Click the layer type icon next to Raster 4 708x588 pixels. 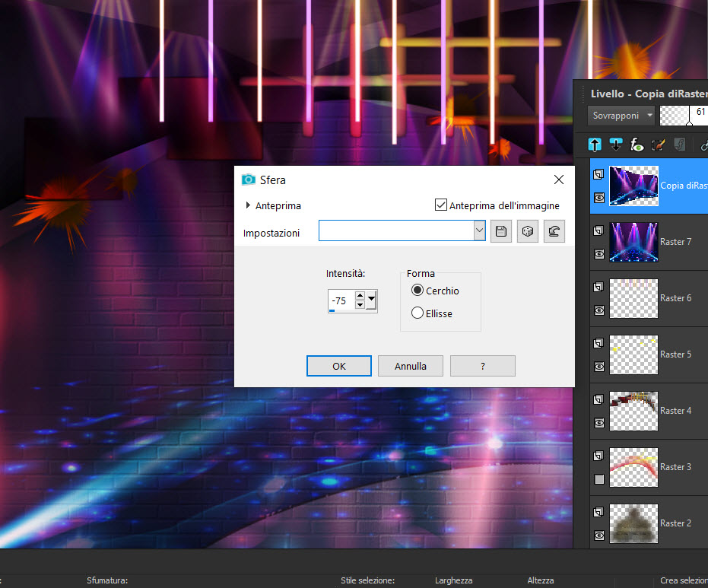click(598, 399)
